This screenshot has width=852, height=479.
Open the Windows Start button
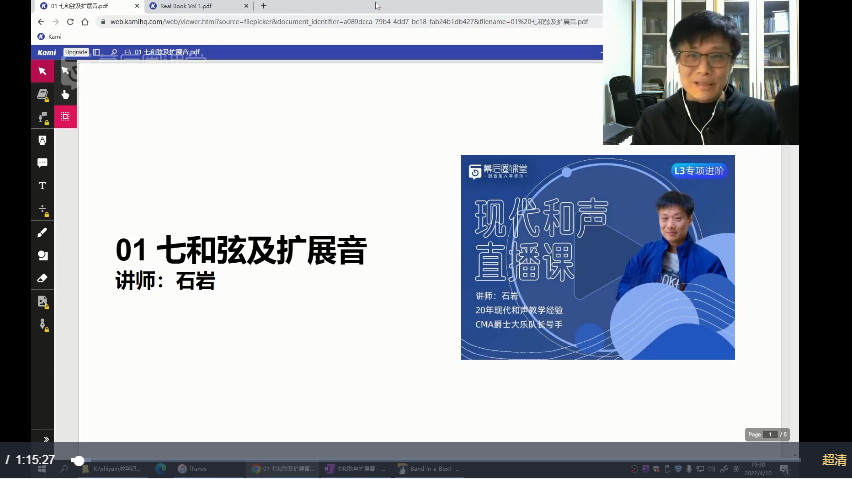click(x=42, y=469)
